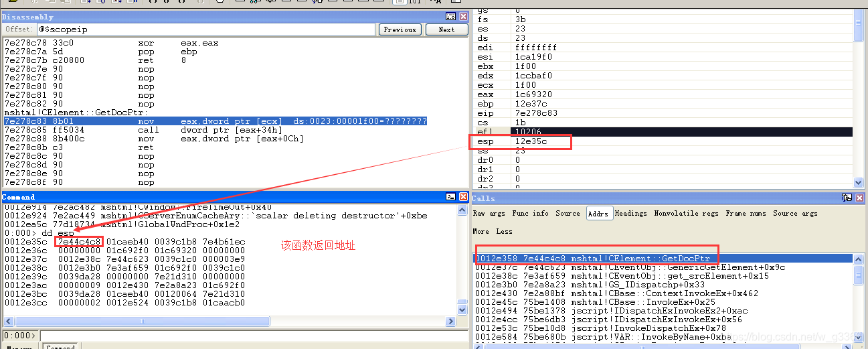The width and height of the screenshot is (868, 349).
Task: Toggle Func info in Calls panel
Action: (530, 213)
